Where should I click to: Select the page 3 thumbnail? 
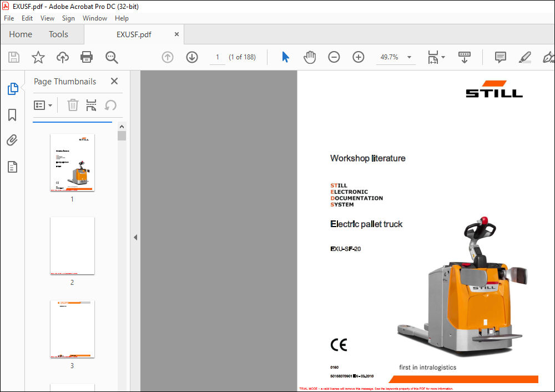pos(72,329)
